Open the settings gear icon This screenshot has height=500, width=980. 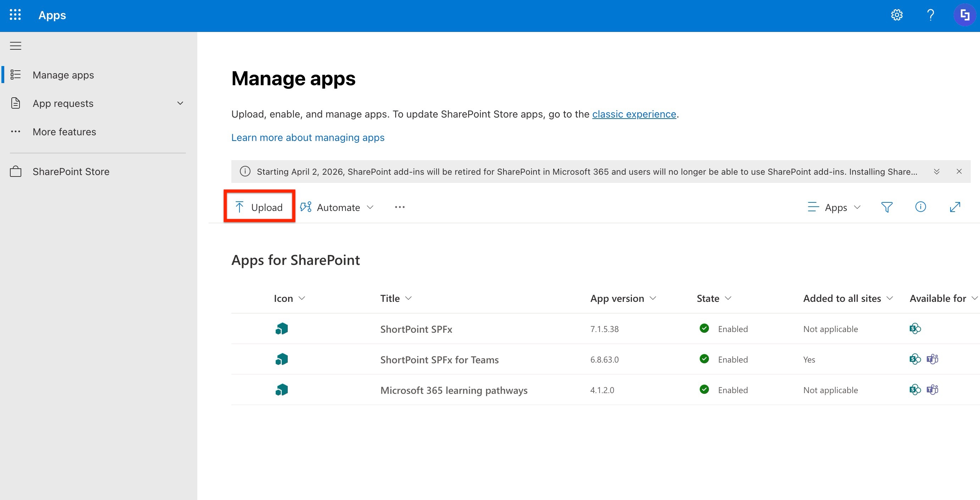897,15
